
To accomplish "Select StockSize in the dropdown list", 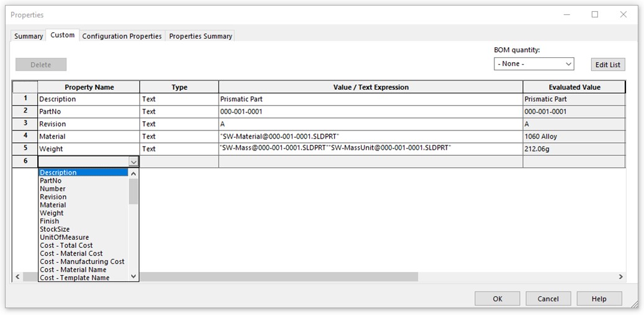I will [55, 229].
